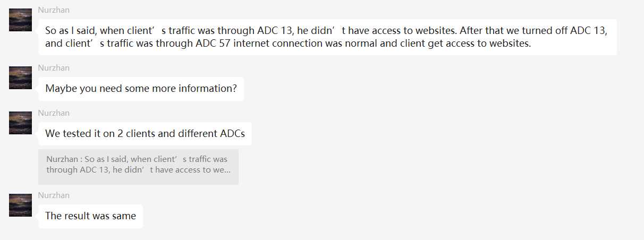Viewport: 644px width, 240px height.
Task: Select the "Maybe you need some more information?" message bubble
Action: click(141, 89)
